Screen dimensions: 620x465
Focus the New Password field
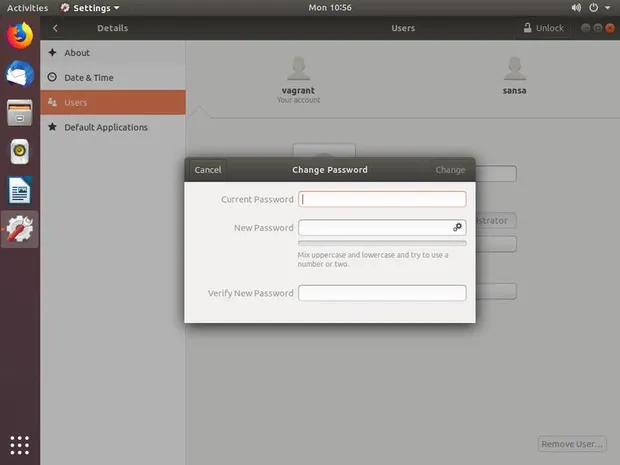tap(382, 227)
